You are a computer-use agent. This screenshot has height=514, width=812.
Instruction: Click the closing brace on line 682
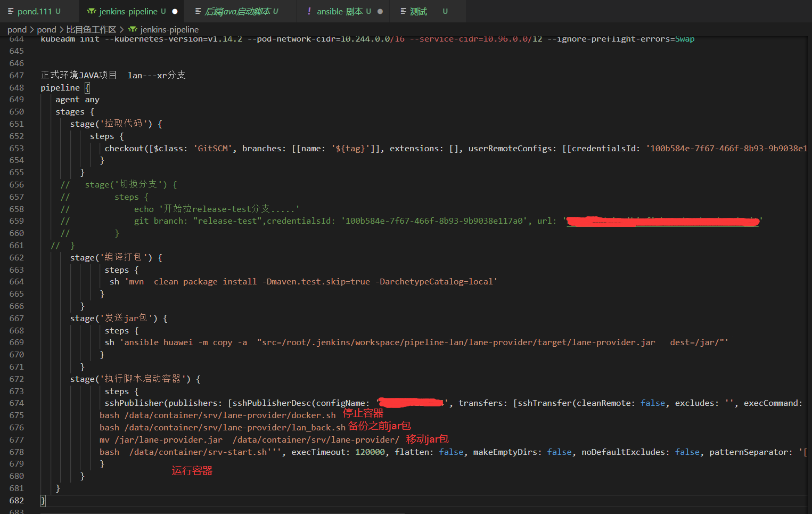tap(43, 500)
